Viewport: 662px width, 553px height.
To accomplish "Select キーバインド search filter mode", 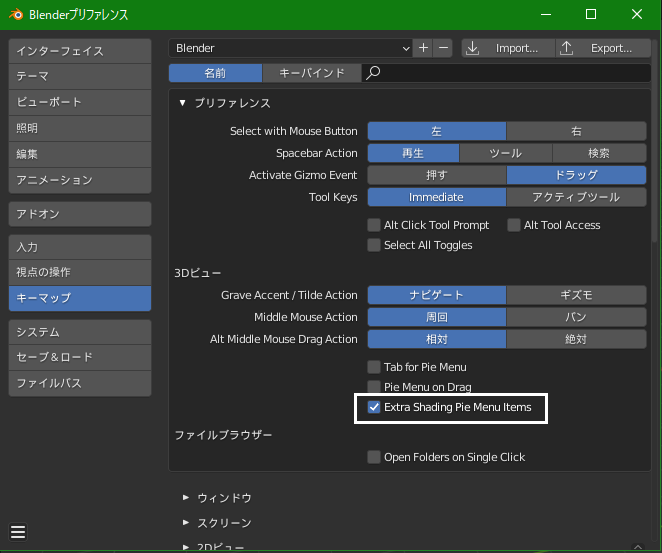I will click(x=312, y=73).
